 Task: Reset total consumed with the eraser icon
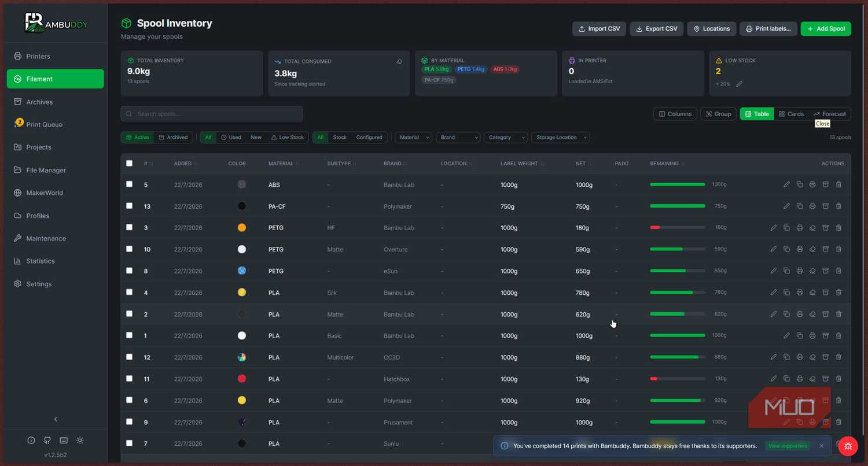(399, 61)
